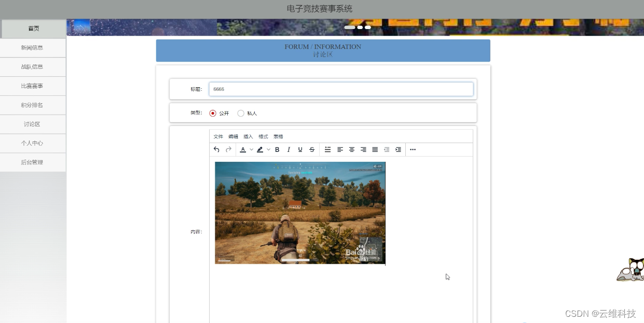Toggle bold formatting

[277, 149]
